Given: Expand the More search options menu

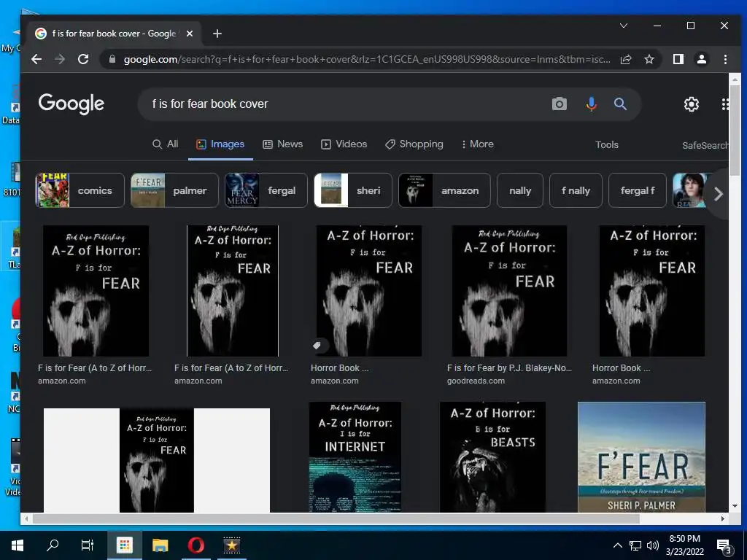Looking at the screenshot, I should coord(477,144).
